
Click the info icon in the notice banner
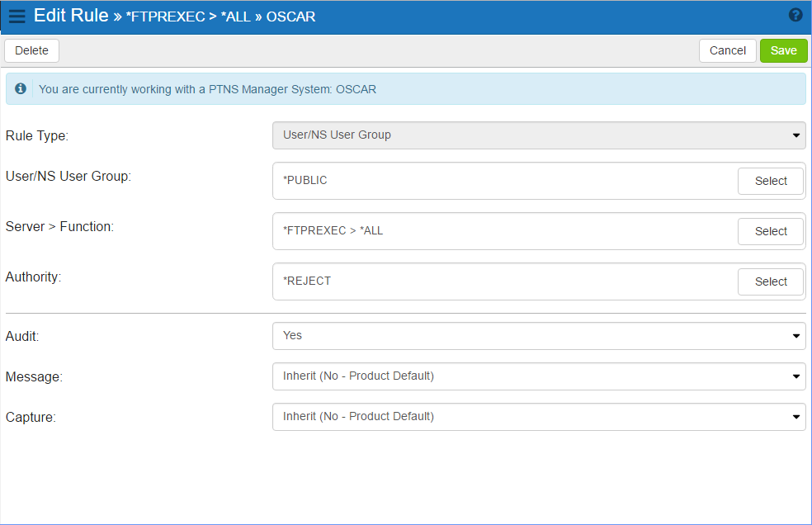click(x=20, y=88)
